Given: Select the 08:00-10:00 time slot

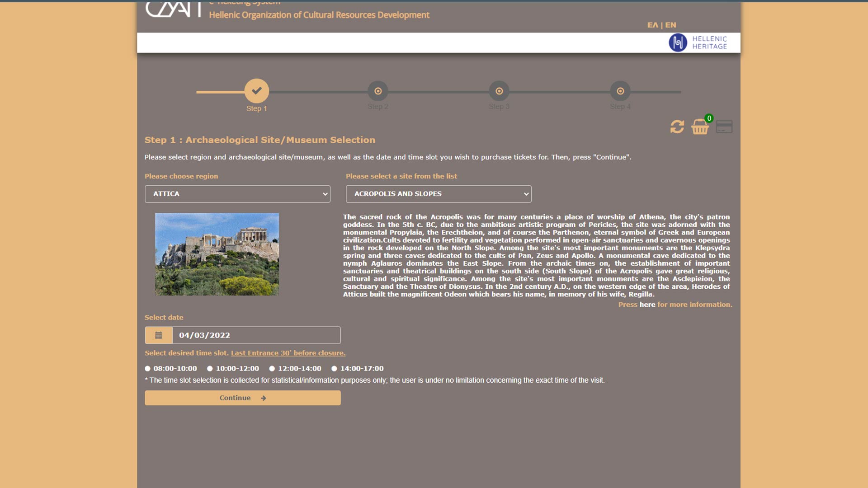Looking at the screenshot, I should [x=148, y=369].
